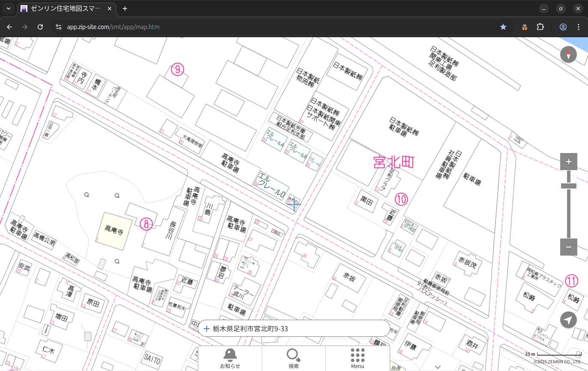Viewport: 588px width, 371px height.
Task: Expand the tab search dropdown
Action: (9, 9)
